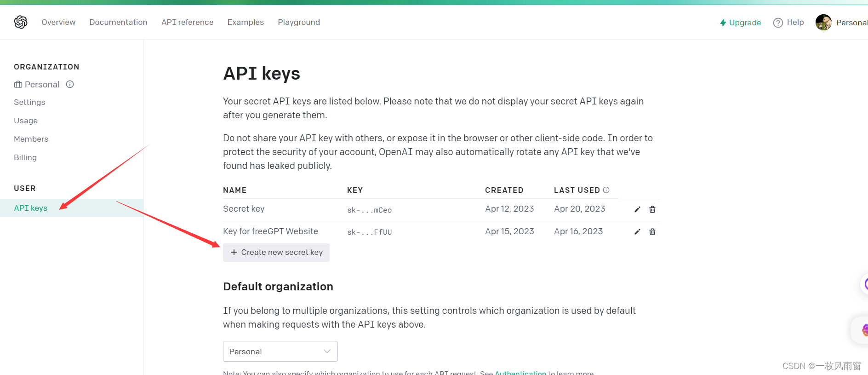Viewport: 868px width, 375px height.
Task: Click the created date Apr 15, 2023
Action: pyautogui.click(x=509, y=231)
